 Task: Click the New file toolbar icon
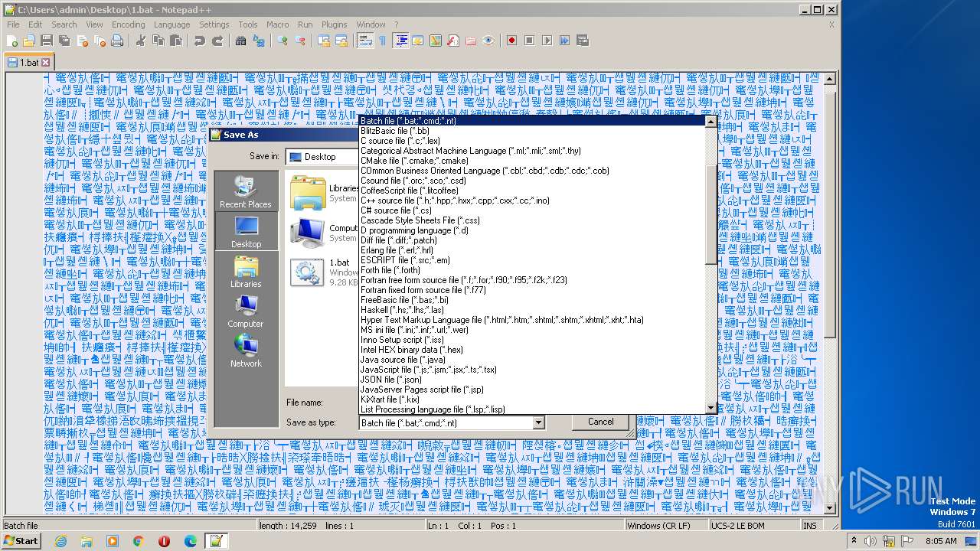[12, 41]
